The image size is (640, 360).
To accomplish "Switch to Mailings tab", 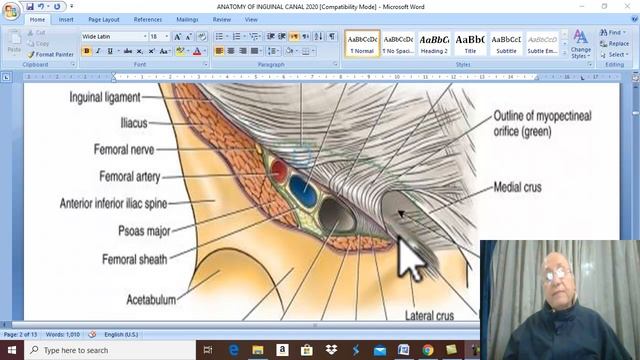I will [x=187, y=20].
